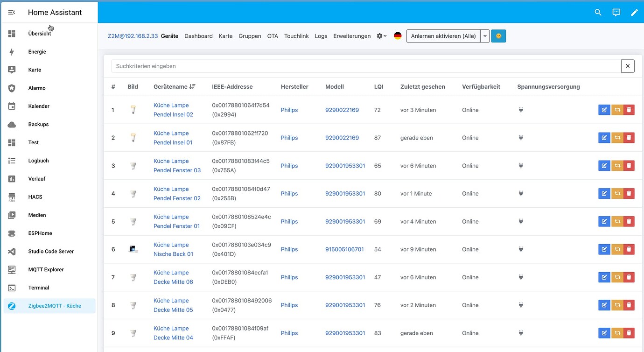Open language selection via German flag

[x=398, y=36]
